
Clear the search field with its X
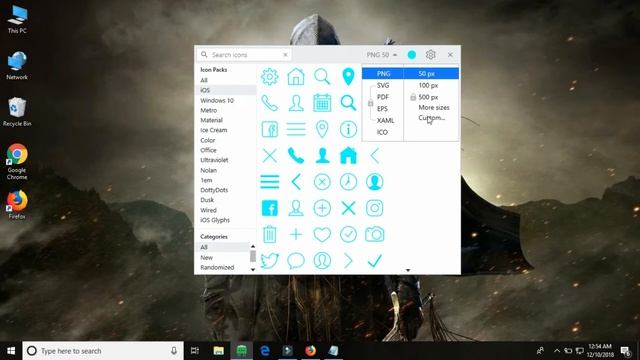point(285,55)
